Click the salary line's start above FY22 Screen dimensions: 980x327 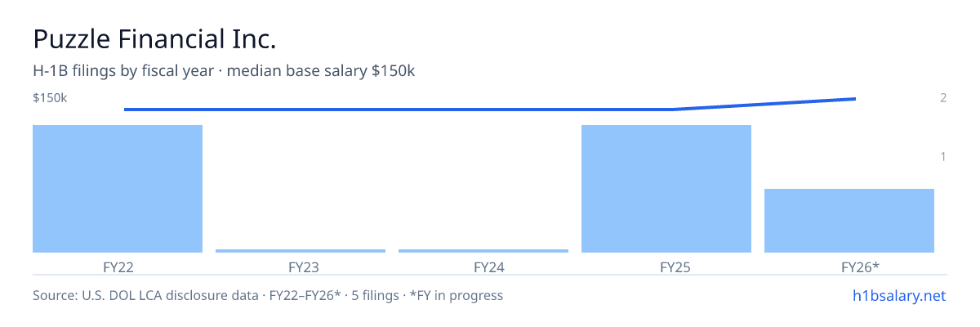click(x=125, y=110)
